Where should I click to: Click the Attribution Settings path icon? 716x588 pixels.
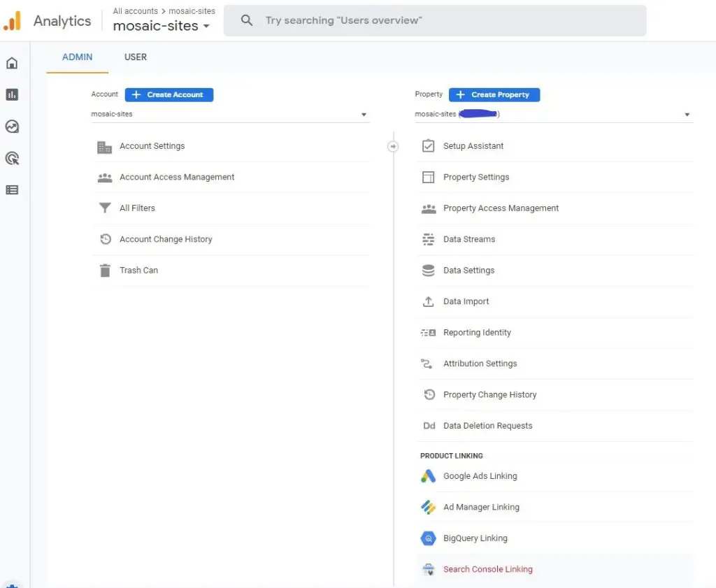(427, 364)
